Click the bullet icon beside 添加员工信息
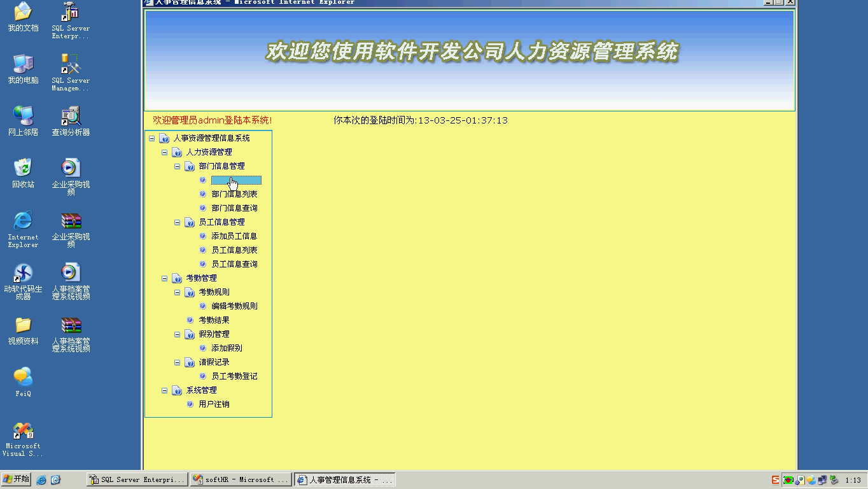The width and height of the screenshot is (868, 489). point(203,236)
